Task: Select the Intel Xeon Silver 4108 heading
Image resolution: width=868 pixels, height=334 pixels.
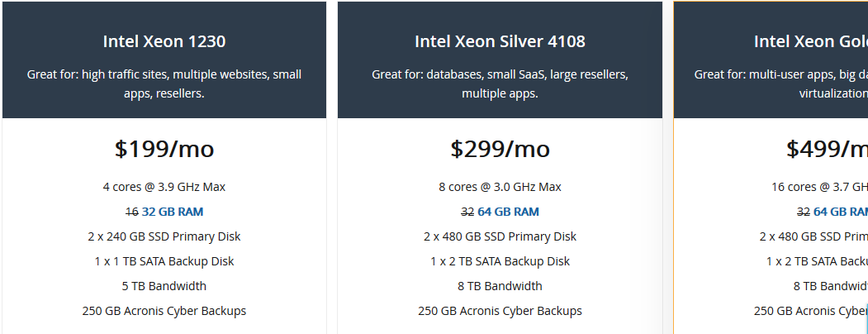Action: click(x=500, y=41)
